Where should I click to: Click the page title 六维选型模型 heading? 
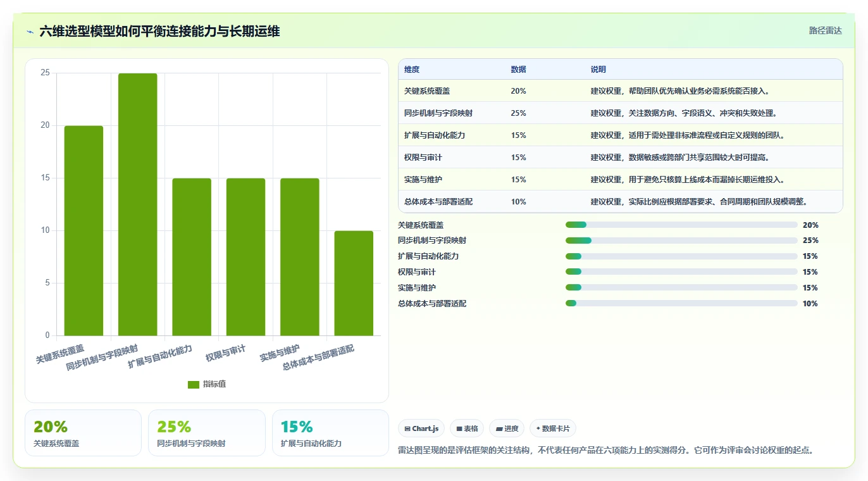coord(159,32)
